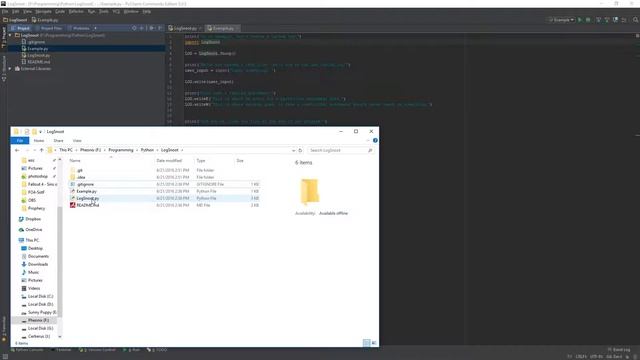
Task: Open the Navigate menu in PyCharm
Action: pos(43,11)
